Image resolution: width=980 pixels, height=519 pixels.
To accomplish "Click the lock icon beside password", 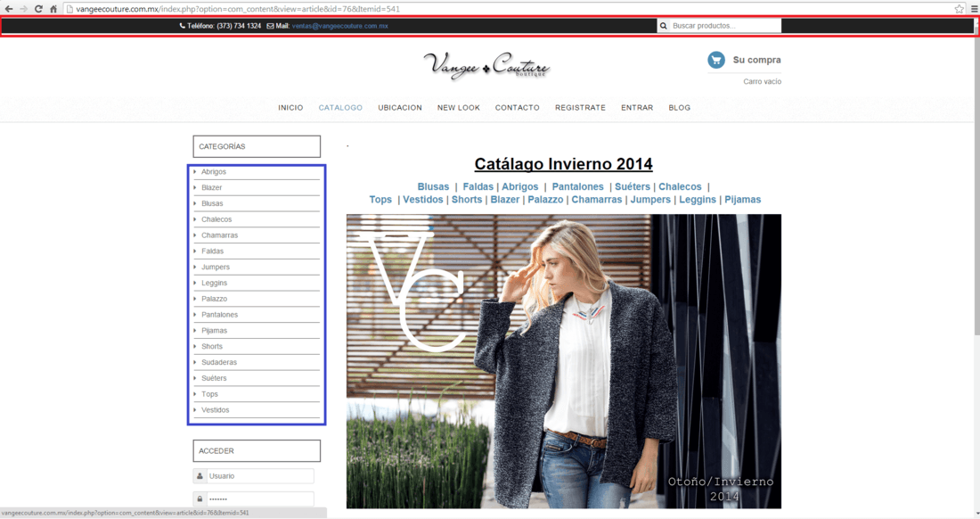I will [x=200, y=499].
